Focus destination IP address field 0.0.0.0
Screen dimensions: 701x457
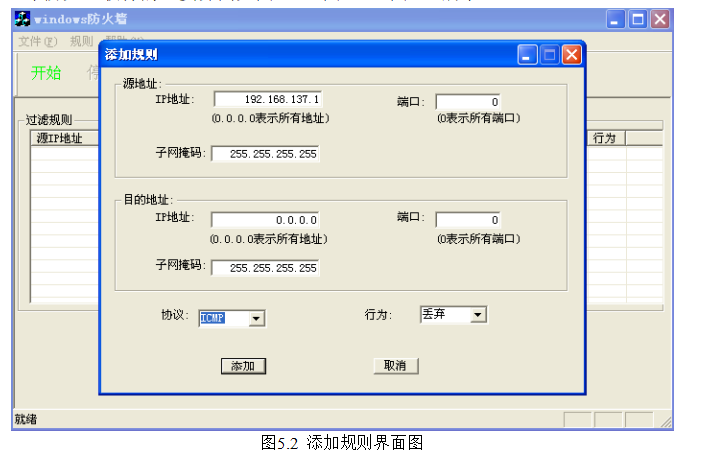pyautogui.click(x=266, y=220)
